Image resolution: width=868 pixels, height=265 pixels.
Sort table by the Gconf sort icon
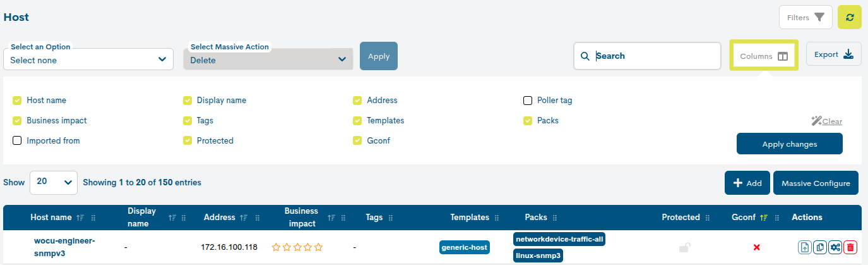(x=764, y=218)
